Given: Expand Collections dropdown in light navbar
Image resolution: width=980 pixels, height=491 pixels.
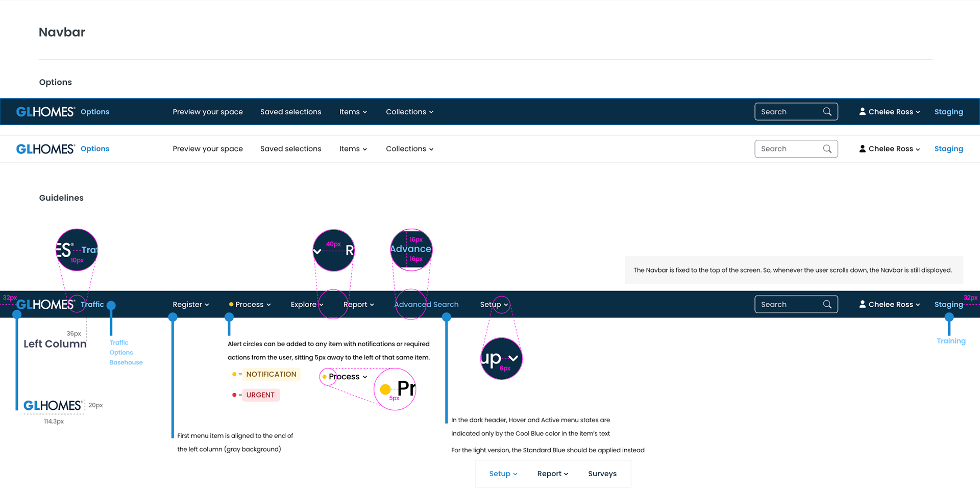Looking at the screenshot, I should (409, 149).
